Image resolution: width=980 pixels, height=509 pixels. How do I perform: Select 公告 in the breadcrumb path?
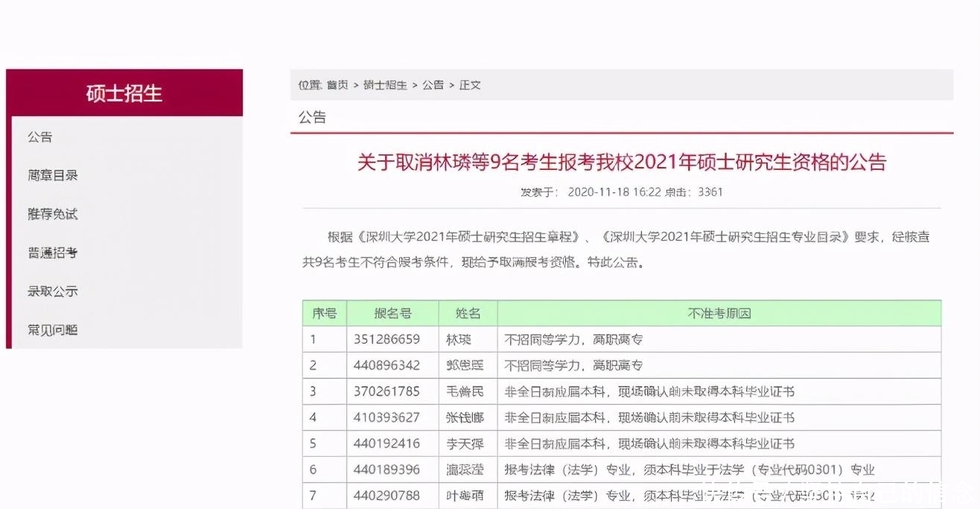[x=433, y=85]
